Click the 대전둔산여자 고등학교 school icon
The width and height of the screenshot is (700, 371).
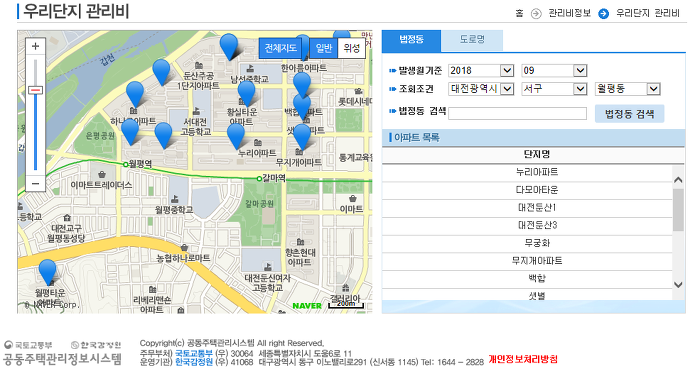point(268,267)
